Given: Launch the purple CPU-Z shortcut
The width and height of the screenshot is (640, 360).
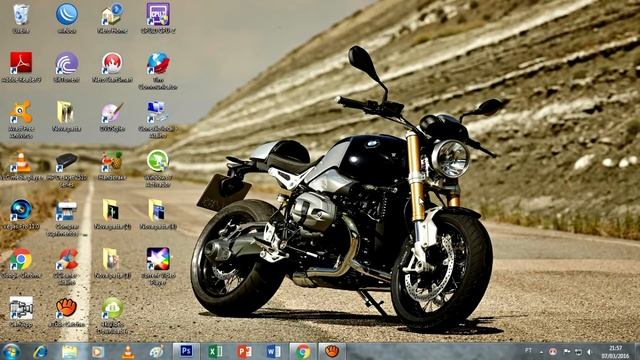Looking at the screenshot, I should 158,18.
